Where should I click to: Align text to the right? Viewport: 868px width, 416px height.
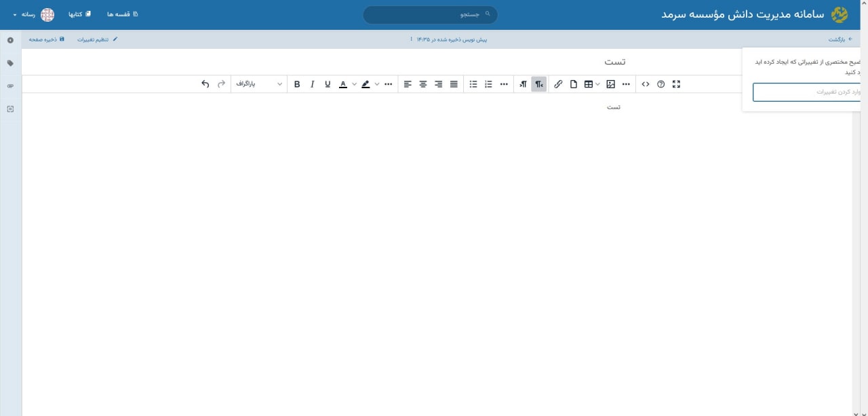[x=439, y=84]
